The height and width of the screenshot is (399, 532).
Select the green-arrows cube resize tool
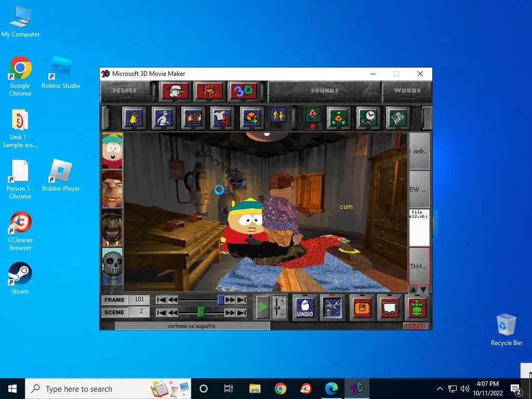click(338, 117)
